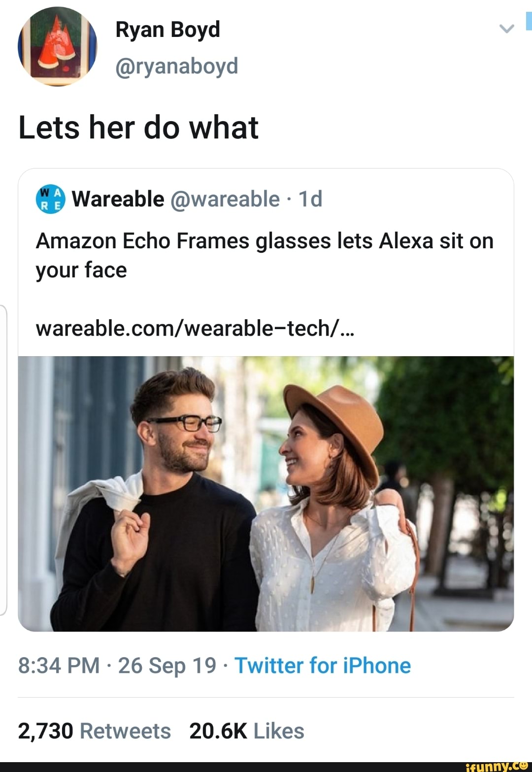Click the 26 Sep 19 date
The height and width of the screenshot is (772, 532).
pyautogui.click(x=167, y=666)
